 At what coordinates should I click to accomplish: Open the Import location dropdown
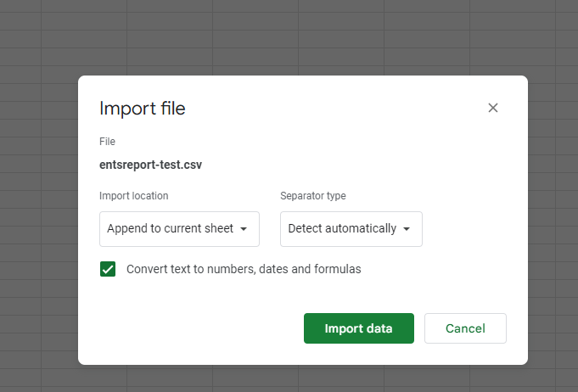point(178,229)
